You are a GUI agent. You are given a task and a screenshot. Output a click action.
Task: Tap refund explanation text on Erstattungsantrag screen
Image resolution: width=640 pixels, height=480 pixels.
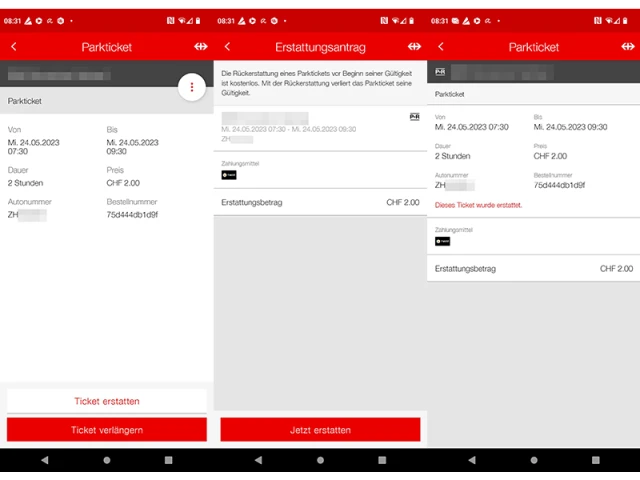pos(317,83)
